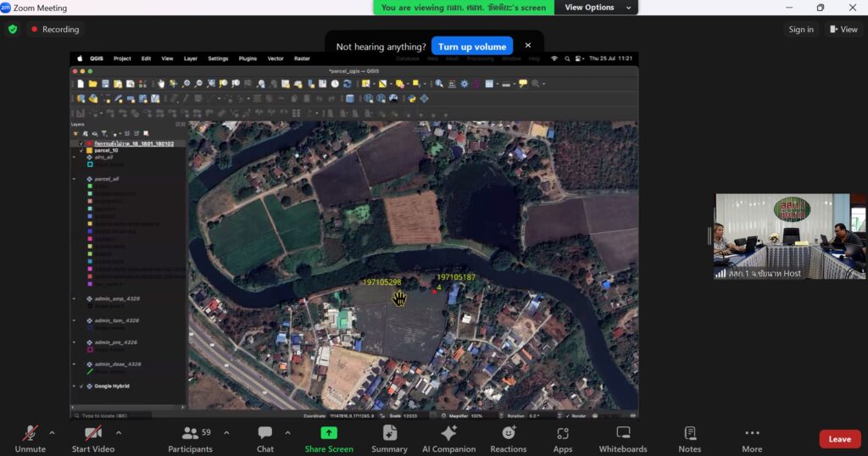Open the Vector menu in QGIS
Image resolution: width=868 pixels, height=456 pixels.
275,58
